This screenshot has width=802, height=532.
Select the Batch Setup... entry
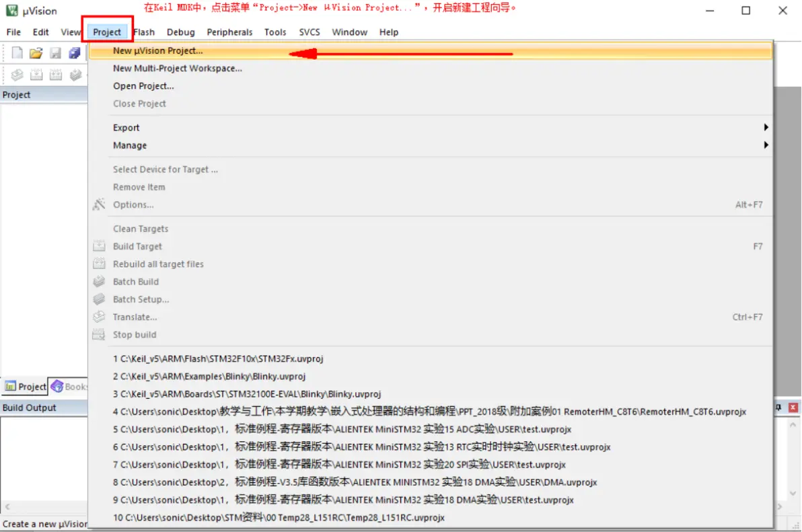(430, 299)
